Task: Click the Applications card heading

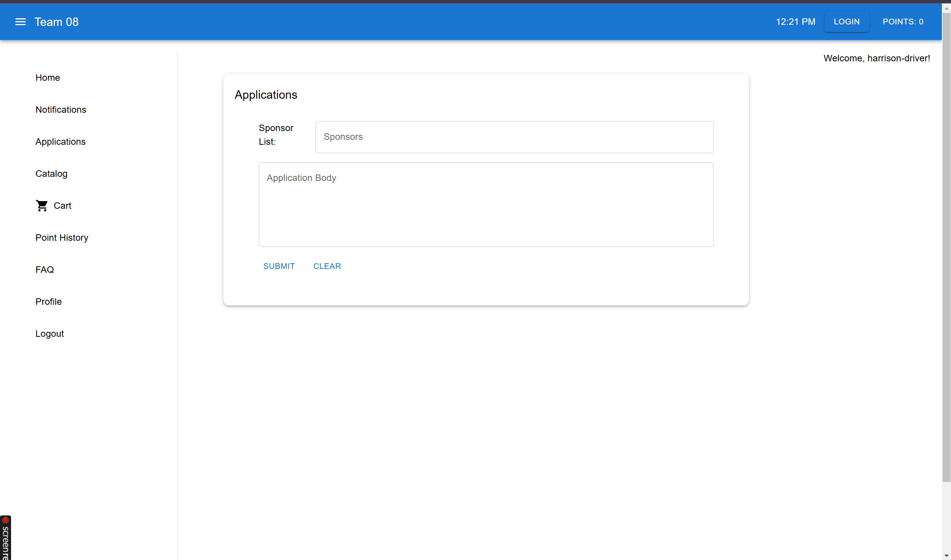Action: pos(266,95)
